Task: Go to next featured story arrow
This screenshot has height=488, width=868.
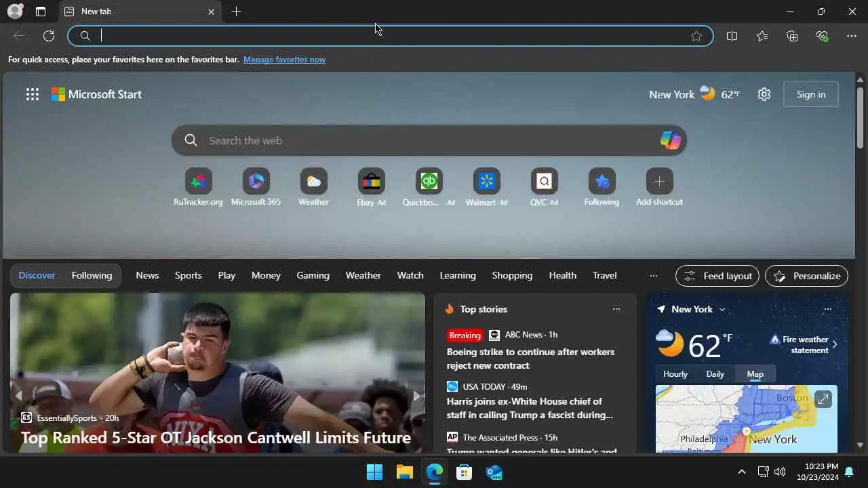Action: click(416, 396)
